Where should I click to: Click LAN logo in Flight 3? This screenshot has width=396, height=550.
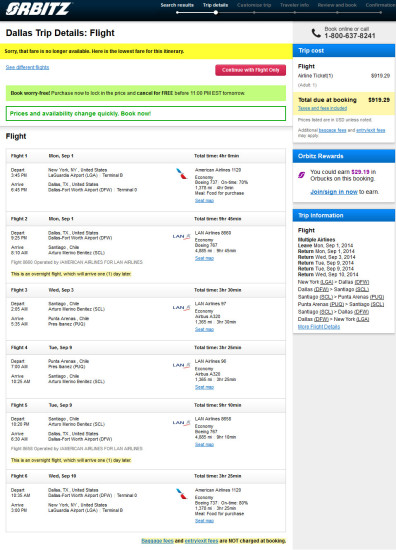point(181,308)
